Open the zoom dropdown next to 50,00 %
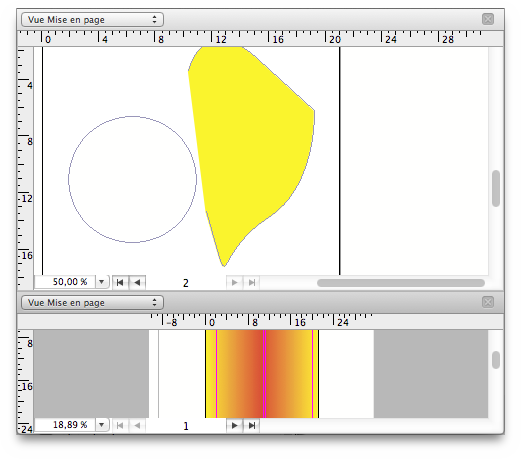Viewport: 521px width, 459px height. pyautogui.click(x=102, y=282)
